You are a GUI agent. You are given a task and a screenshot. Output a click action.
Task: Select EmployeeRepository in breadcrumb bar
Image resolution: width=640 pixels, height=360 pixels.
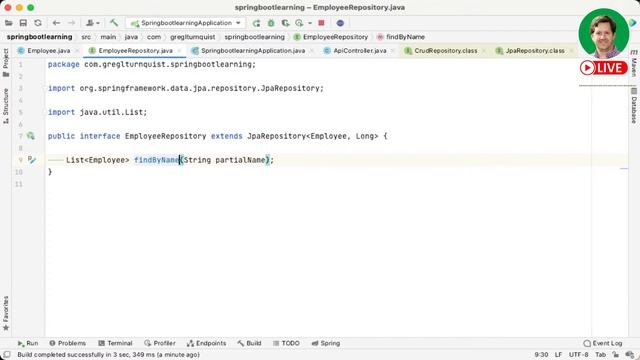pos(331,37)
